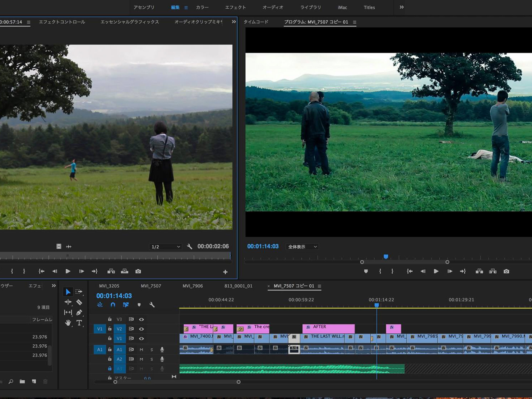Expand workspace overflow chevron at top
This screenshot has height=399, width=532.
point(402,7)
